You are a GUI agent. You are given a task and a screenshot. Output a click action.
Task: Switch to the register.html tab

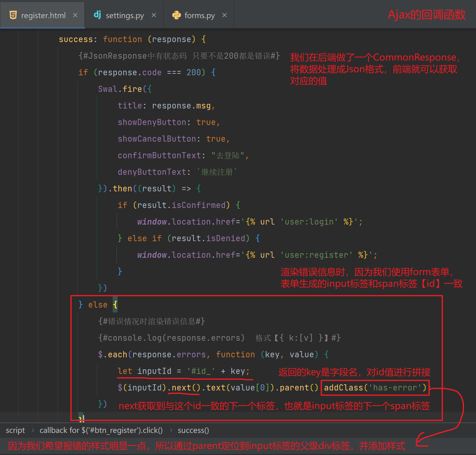(42, 15)
